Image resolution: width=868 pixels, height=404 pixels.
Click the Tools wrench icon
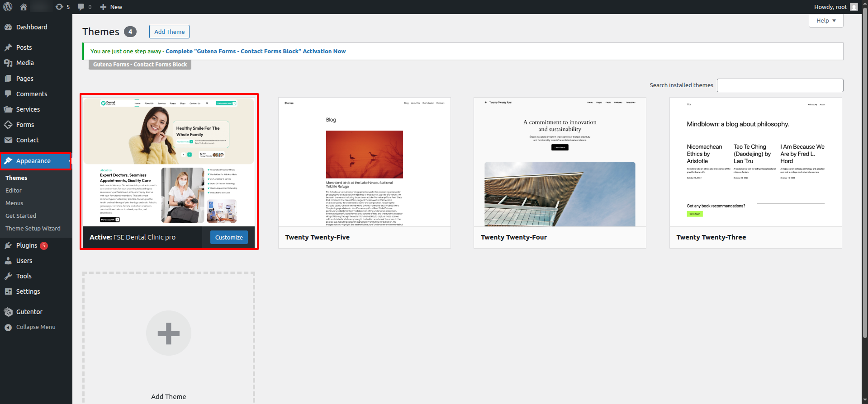point(8,276)
